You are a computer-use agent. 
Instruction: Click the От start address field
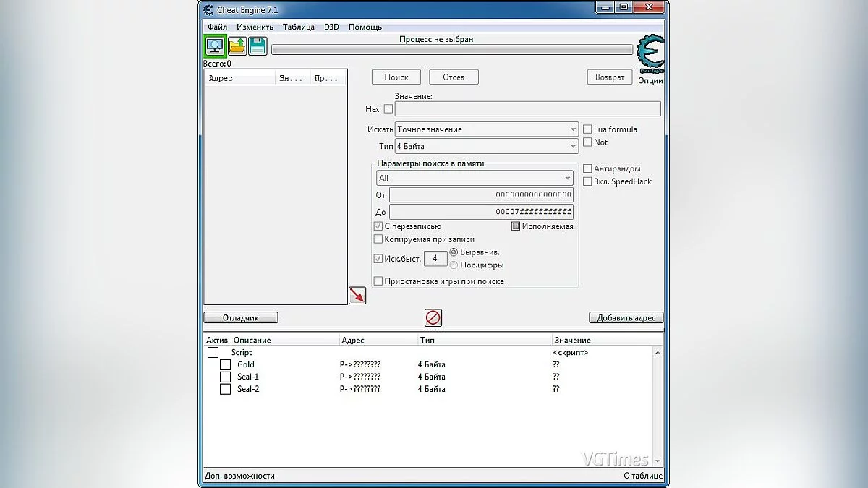click(481, 195)
